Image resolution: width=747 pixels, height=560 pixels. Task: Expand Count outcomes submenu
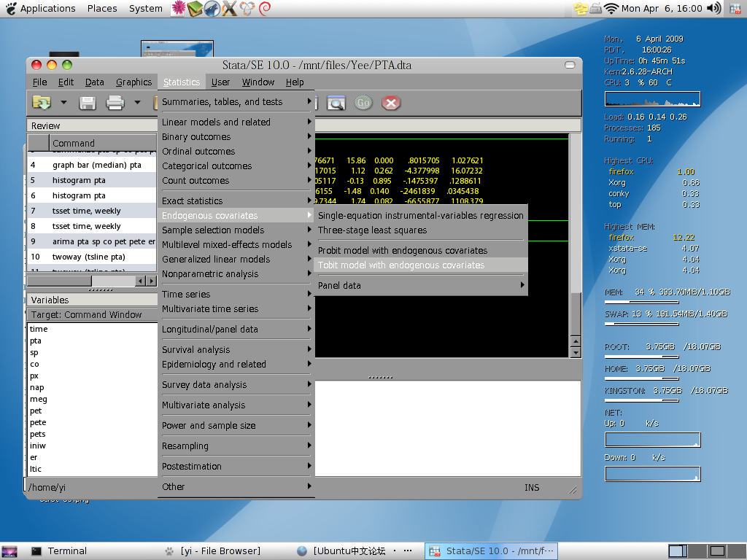point(236,181)
